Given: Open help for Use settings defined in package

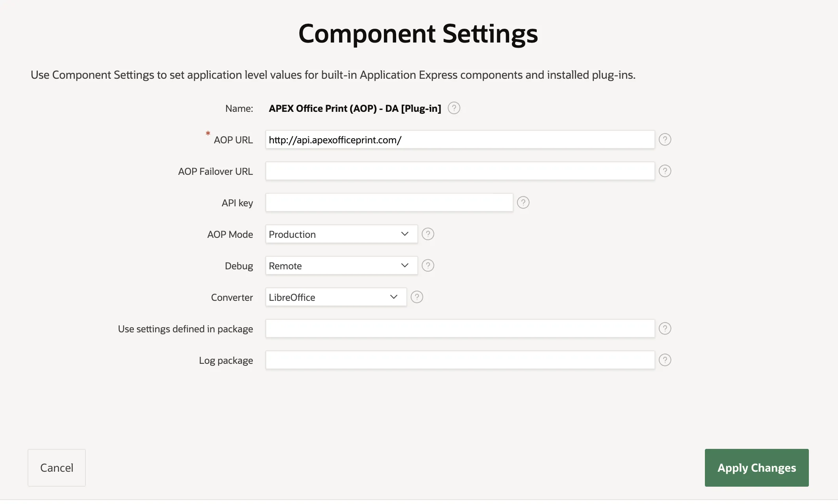Looking at the screenshot, I should tap(665, 328).
